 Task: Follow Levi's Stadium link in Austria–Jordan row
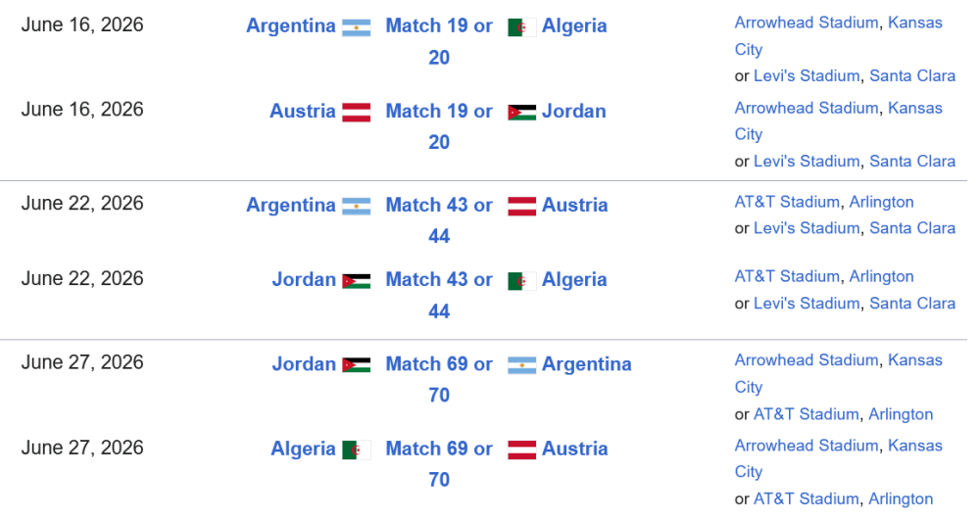pos(807,161)
